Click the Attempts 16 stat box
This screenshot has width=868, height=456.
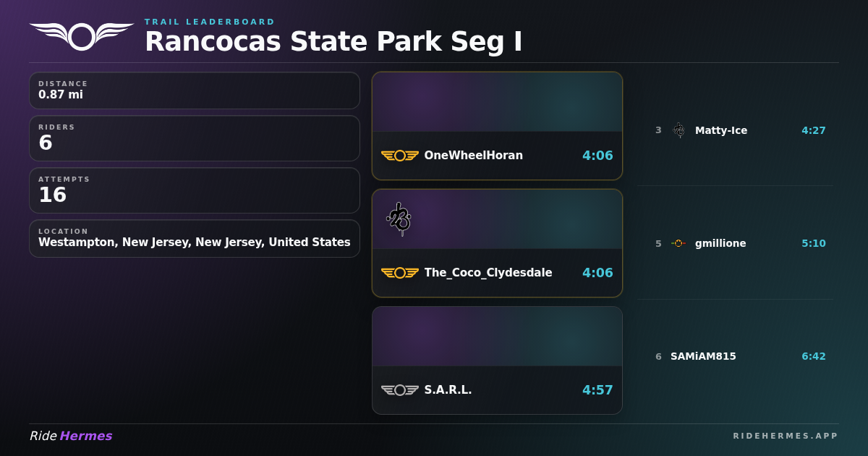[195, 190]
